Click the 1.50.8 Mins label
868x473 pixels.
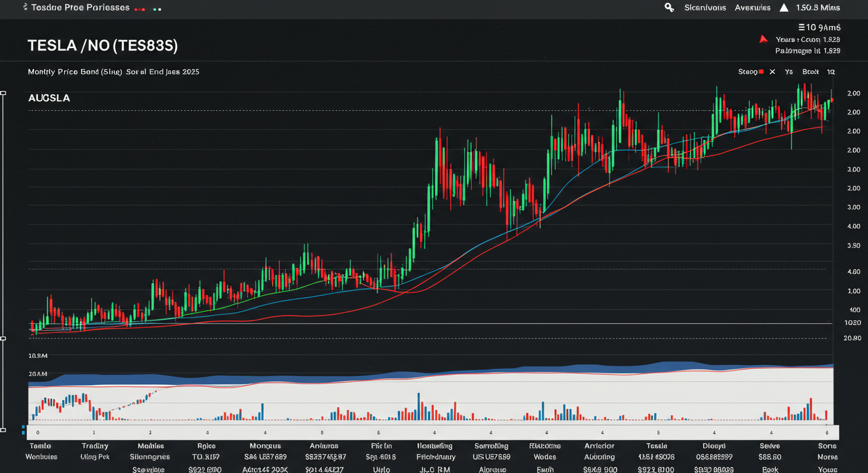818,7
